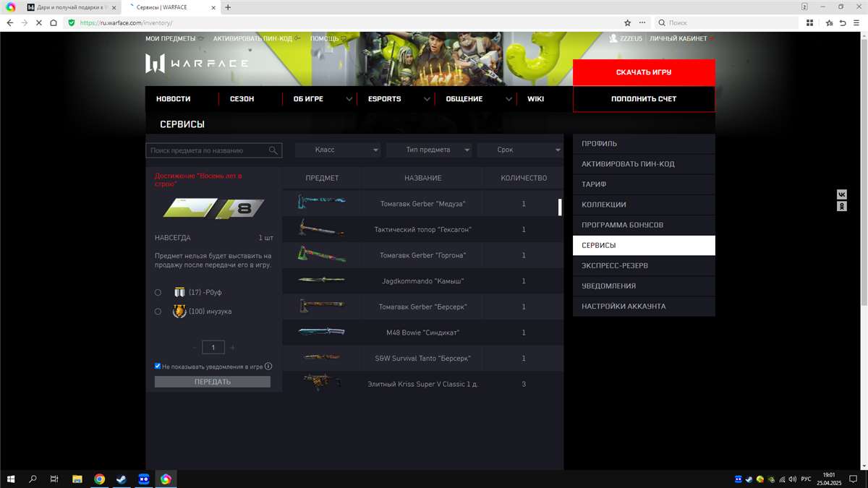The image size is (868, 488).
Task: Click the search magnifier icon in item search
Action: click(x=273, y=150)
